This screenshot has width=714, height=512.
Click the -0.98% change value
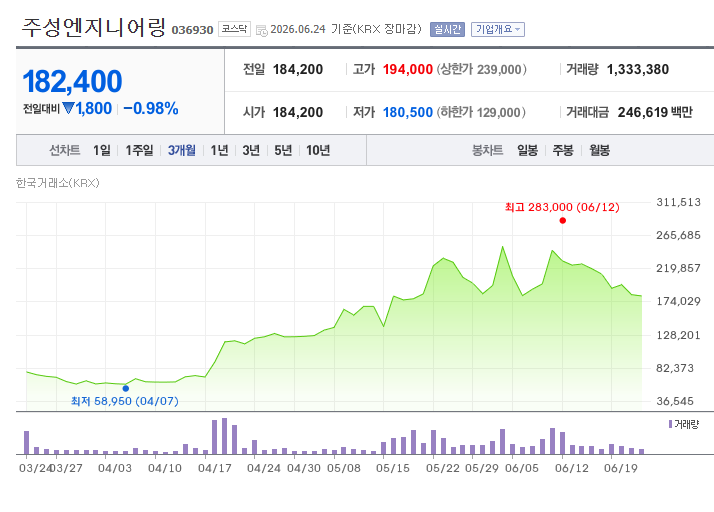(151, 108)
